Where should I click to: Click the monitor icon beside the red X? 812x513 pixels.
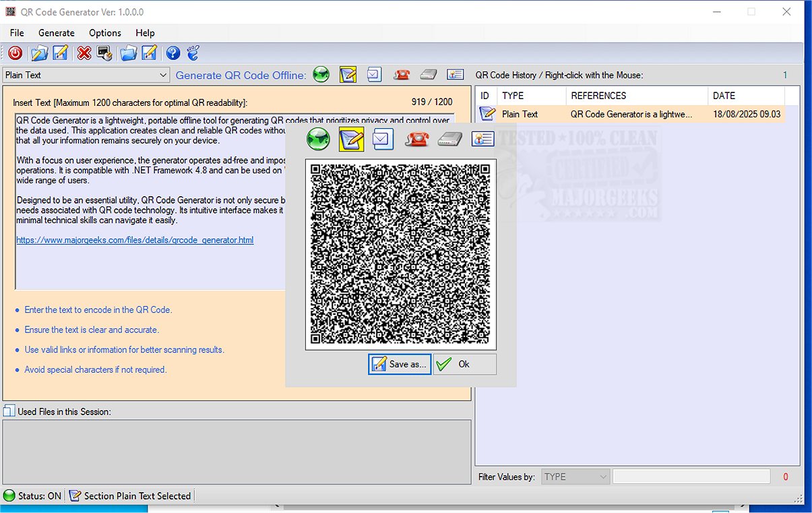(104, 53)
